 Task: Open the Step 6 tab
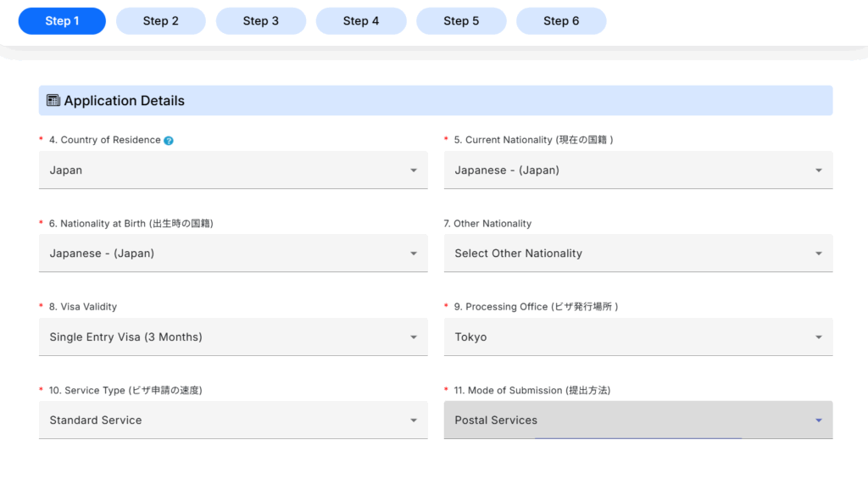point(561,21)
